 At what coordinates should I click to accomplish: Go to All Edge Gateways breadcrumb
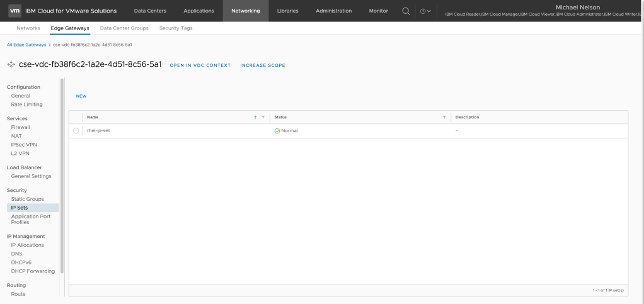click(26, 45)
